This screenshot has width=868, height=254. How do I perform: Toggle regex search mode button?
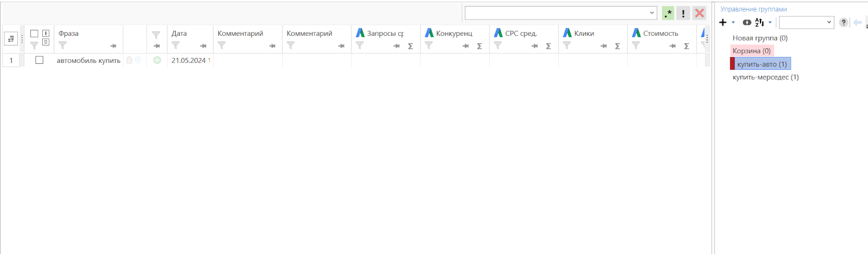coord(668,13)
